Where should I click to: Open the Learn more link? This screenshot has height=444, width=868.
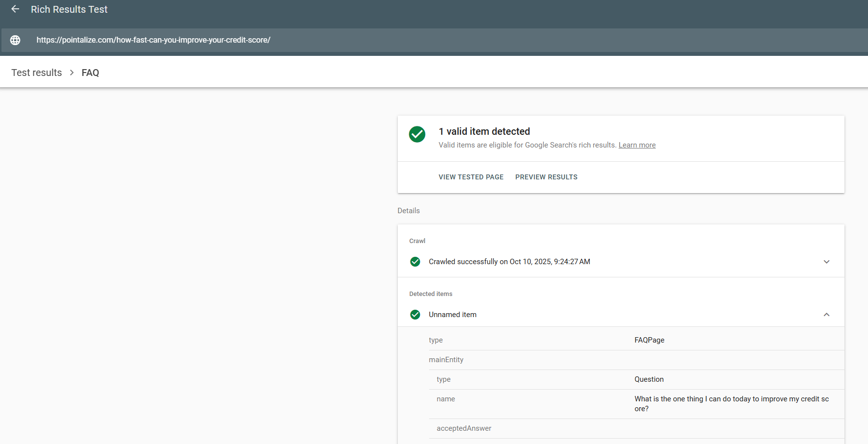pos(637,145)
